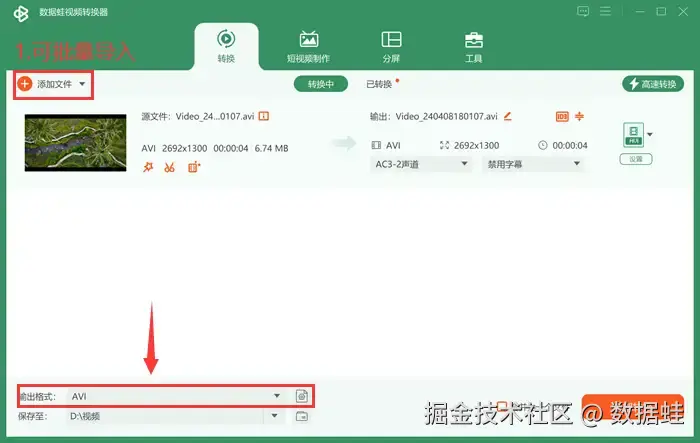
Task: Minimize the converter window
Action: 640,12
